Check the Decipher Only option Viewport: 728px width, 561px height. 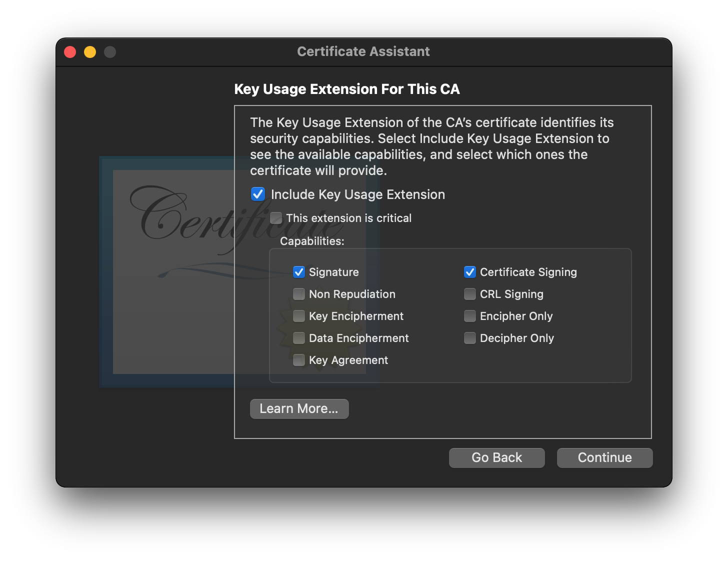[470, 338]
